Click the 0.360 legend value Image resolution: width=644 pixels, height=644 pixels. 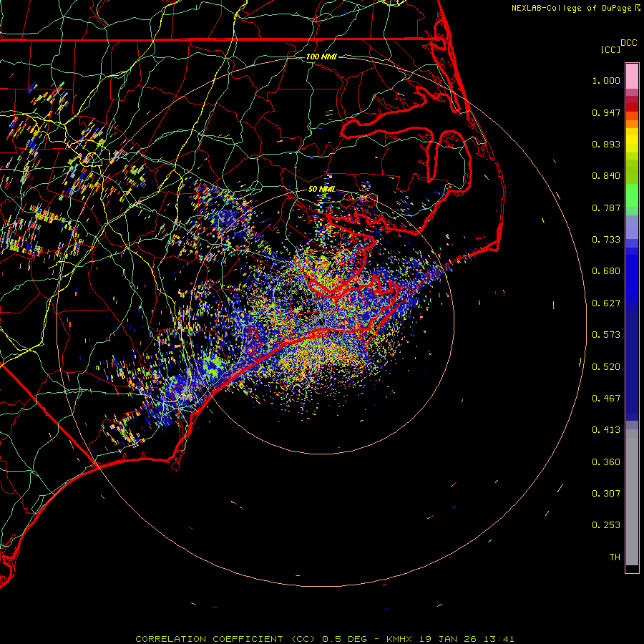click(606, 462)
